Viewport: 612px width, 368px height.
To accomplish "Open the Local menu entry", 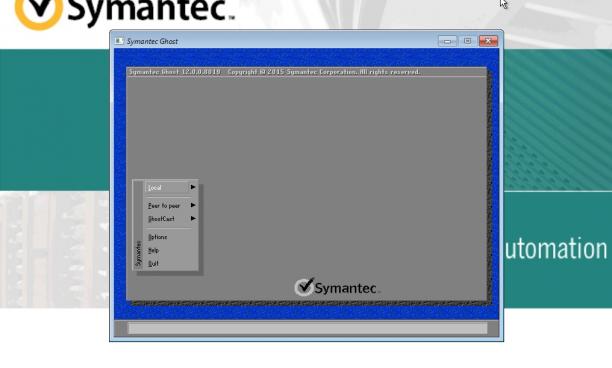I will pyautogui.click(x=171, y=187).
